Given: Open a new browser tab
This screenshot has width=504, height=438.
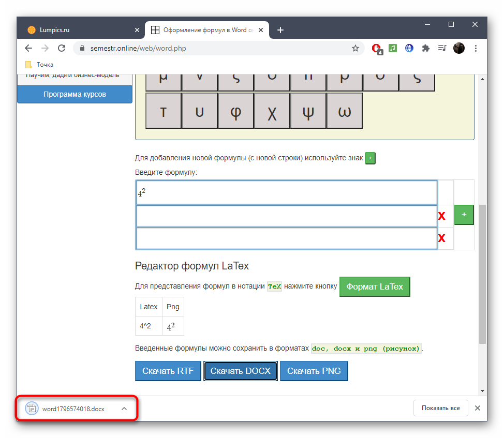Looking at the screenshot, I should (280, 30).
